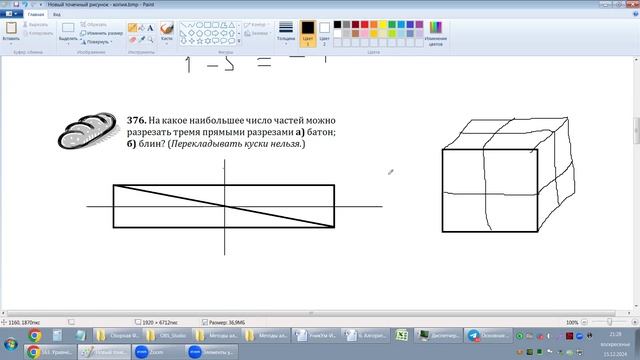Open the Fill dropdown
Viewport: 640px width, 360px height.
pyautogui.click(x=257, y=33)
